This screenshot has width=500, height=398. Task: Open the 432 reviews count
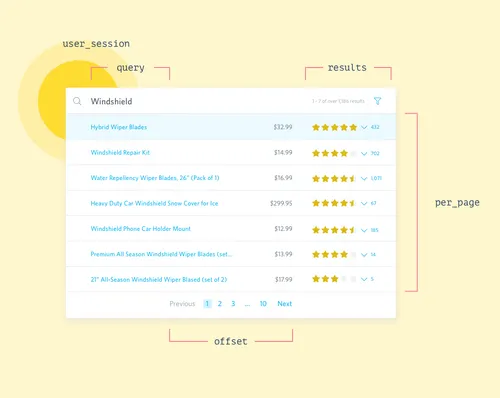pos(375,127)
